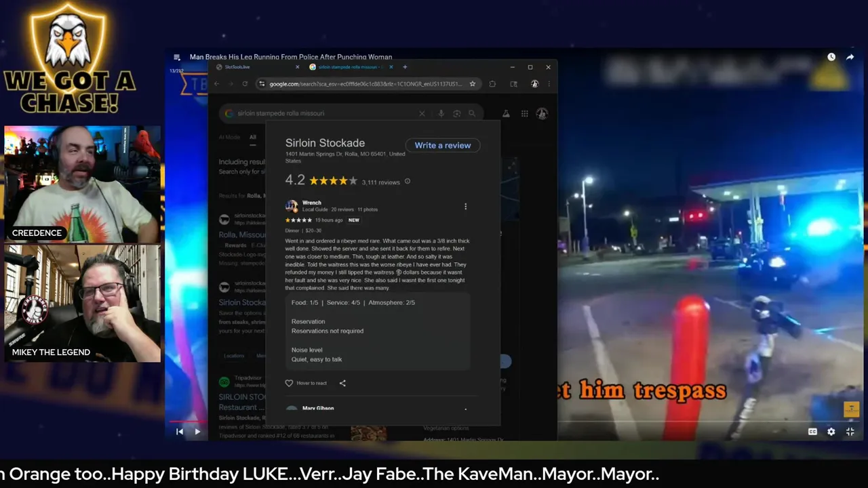Screen dimensions: 868x488
Task: Click the "Sirloin Stockade" heading text
Action: 325,143
